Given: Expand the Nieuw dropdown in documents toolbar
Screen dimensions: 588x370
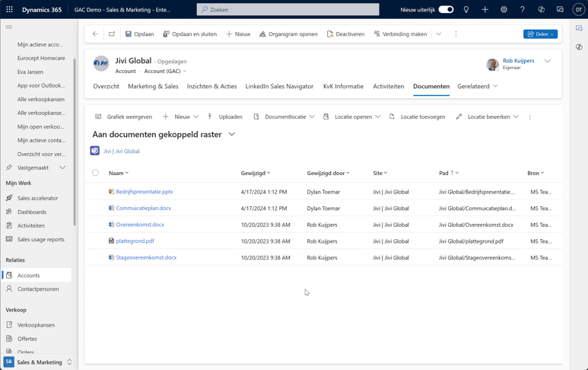Looking at the screenshot, I should point(195,116).
